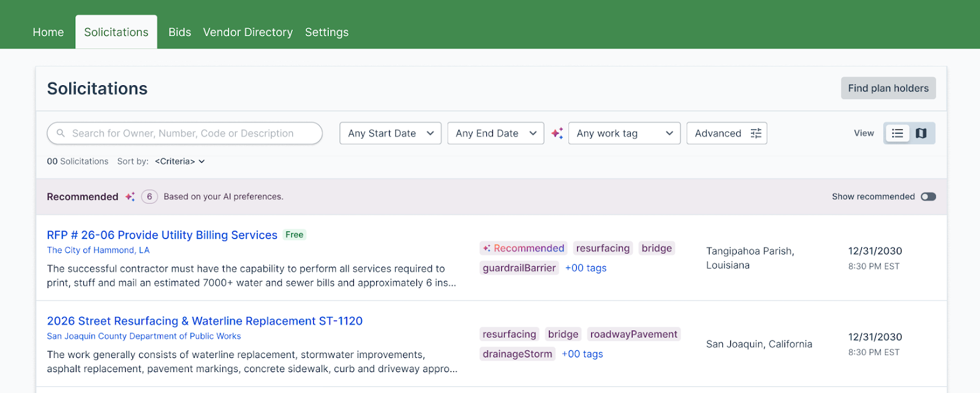Click the sparkle icon next to Recommended heading
Image resolution: width=980 pixels, height=393 pixels.
click(x=130, y=197)
